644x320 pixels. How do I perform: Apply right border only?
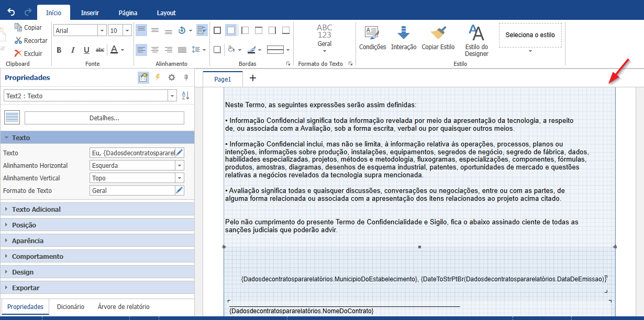[272, 30]
